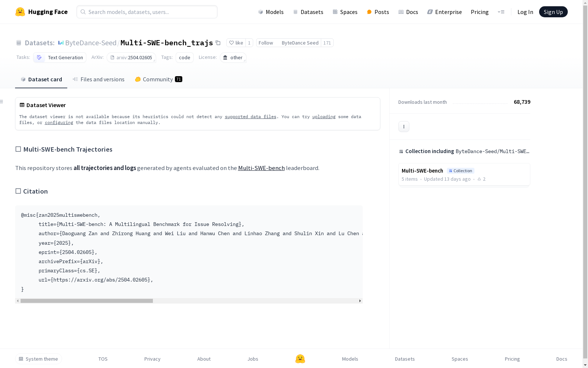Open the Privacy footer link
The image size is (588, 368).
(153, 359)
